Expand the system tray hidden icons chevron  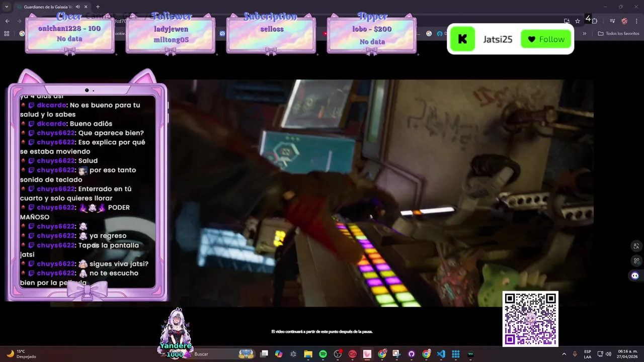pos(564,354)
